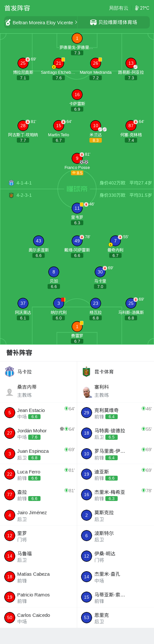Tap 米兰达's 8.3 rating badge
This screenshot has width=154, height=644.
tap(96, 140)
